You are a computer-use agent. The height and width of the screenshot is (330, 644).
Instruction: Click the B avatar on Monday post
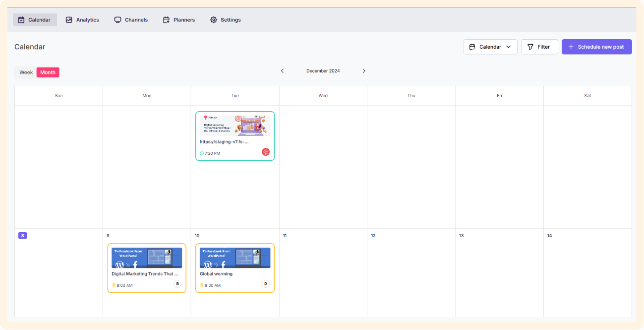[x=177, y=284]
